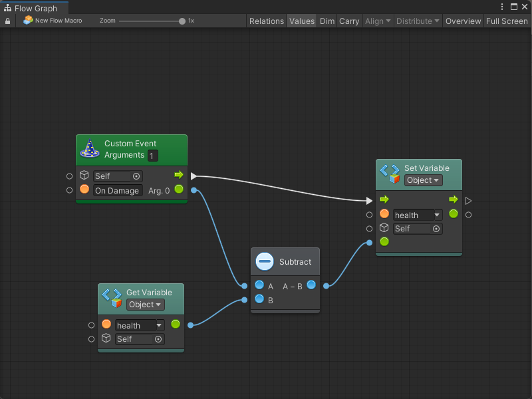Image resolution: width=532 pixels, height=399 pixels.
Task: Toggle the Values display option
Action: point(301,21)
